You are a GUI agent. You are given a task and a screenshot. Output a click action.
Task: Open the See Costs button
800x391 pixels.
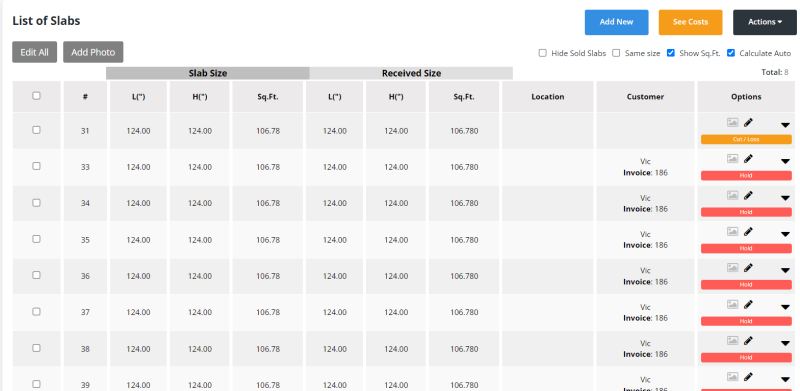point(690,22)
